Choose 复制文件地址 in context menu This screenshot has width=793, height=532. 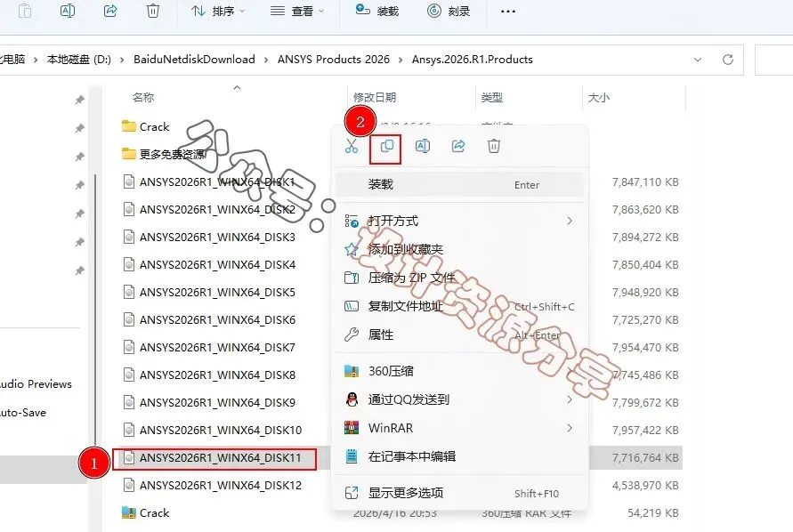click(460, 306)
